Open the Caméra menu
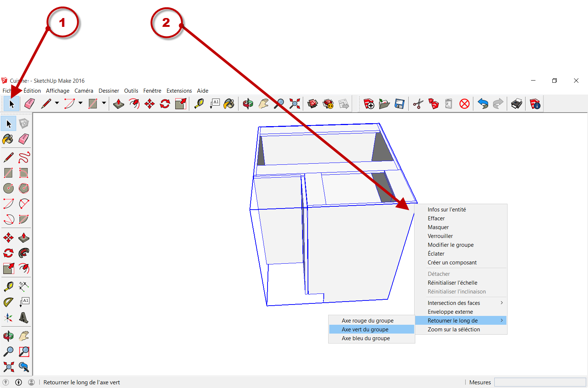The image size is (588, 388). (84, 91)
